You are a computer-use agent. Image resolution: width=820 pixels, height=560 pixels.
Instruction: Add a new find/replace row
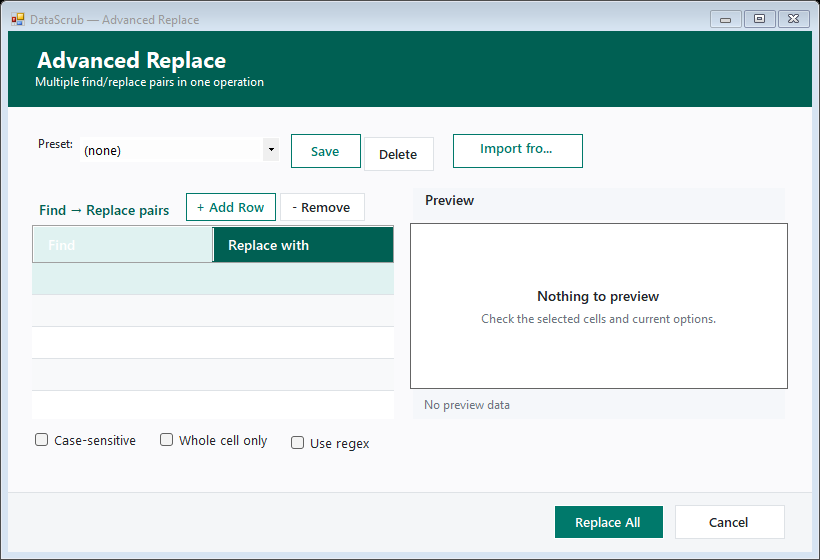click(x=231, y=208)
